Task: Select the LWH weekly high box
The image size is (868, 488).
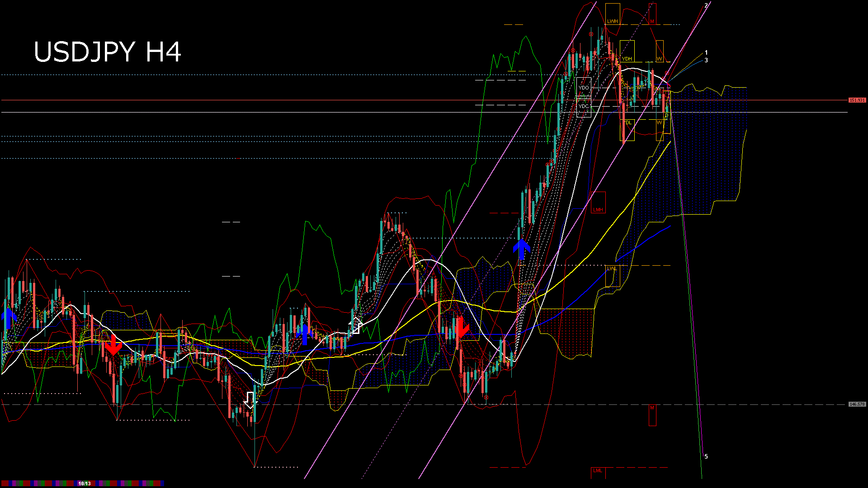Action: click(612, 21)
